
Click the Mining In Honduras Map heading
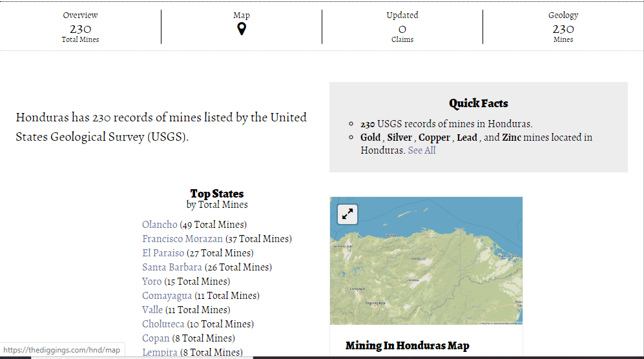[x=407, y=346]
